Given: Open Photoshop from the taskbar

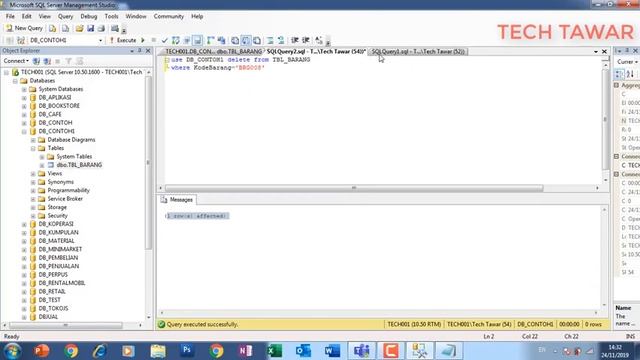Looking at the screenshot, I should pyautogui.click(x=187, y=351).
